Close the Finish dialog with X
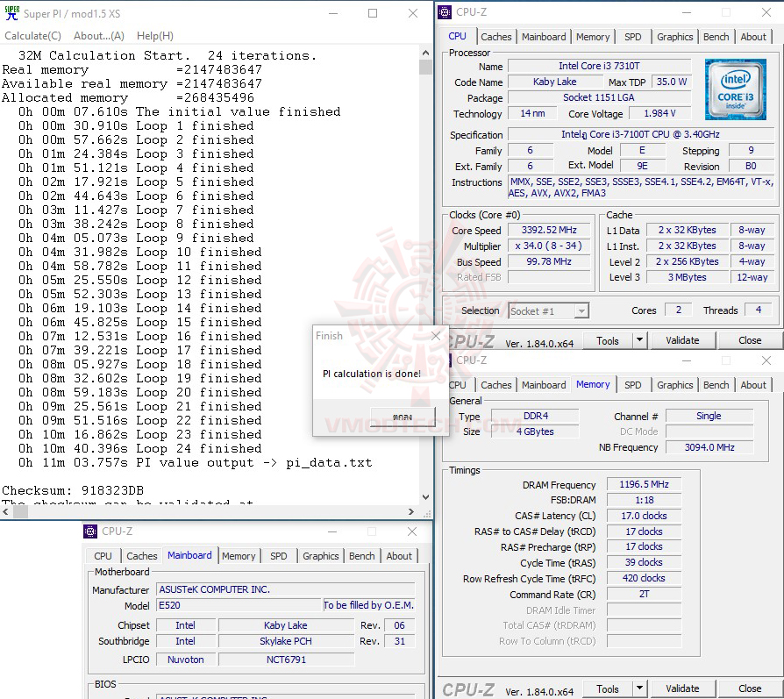The width and height of the screenshot is (784, 699). [x=436, y=336]
